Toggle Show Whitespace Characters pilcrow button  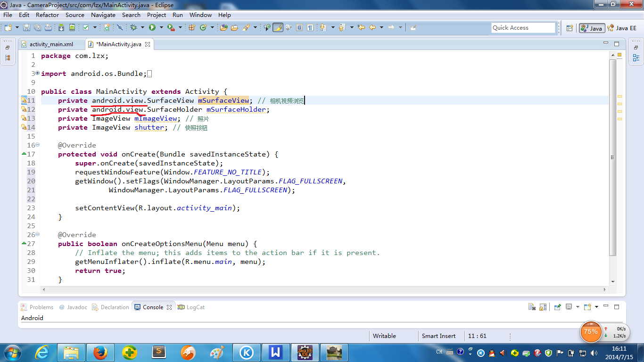pyautogui.click(x=310, y=28)
